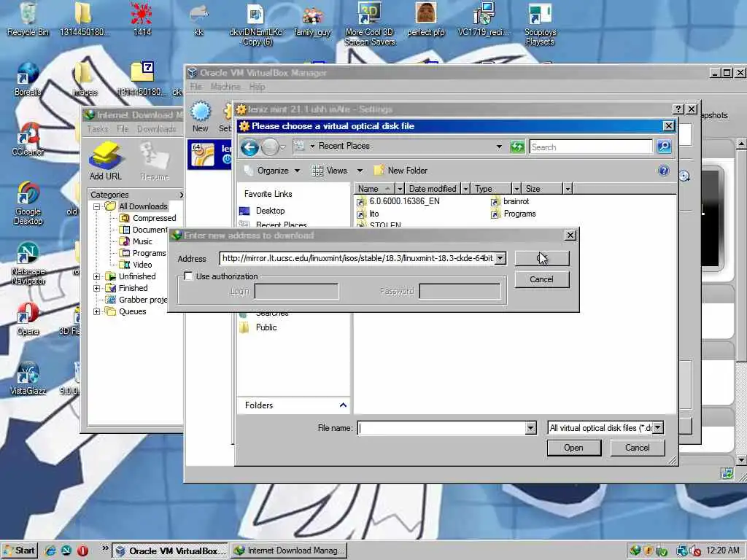
Task: Open the perfect pfp image icon
Action: point(425,19)
